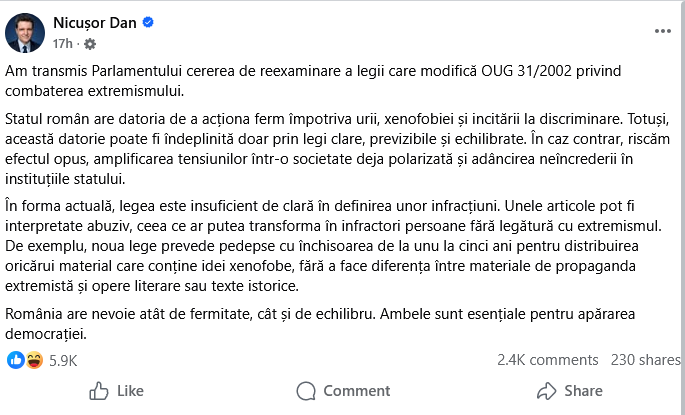Open the 17h timestamp link

[x=63, y=44]
